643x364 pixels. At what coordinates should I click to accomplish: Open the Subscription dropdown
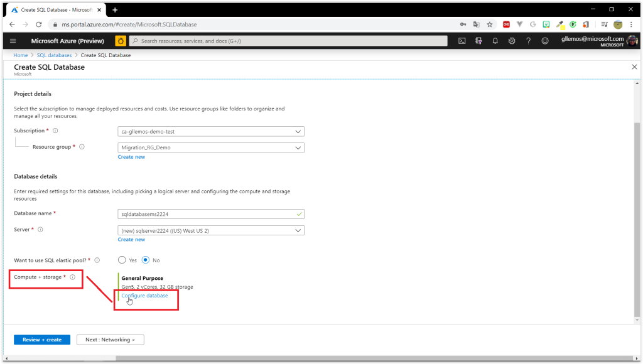coord(211,132)
